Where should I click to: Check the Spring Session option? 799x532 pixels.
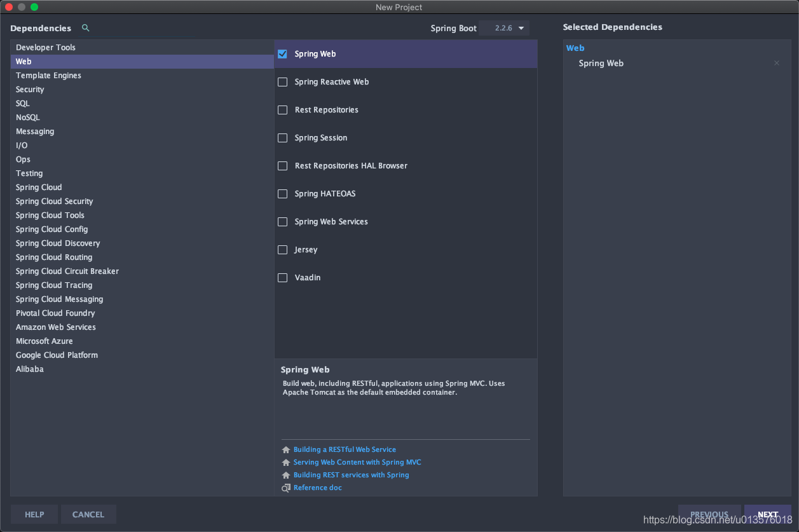click(283, 138)
